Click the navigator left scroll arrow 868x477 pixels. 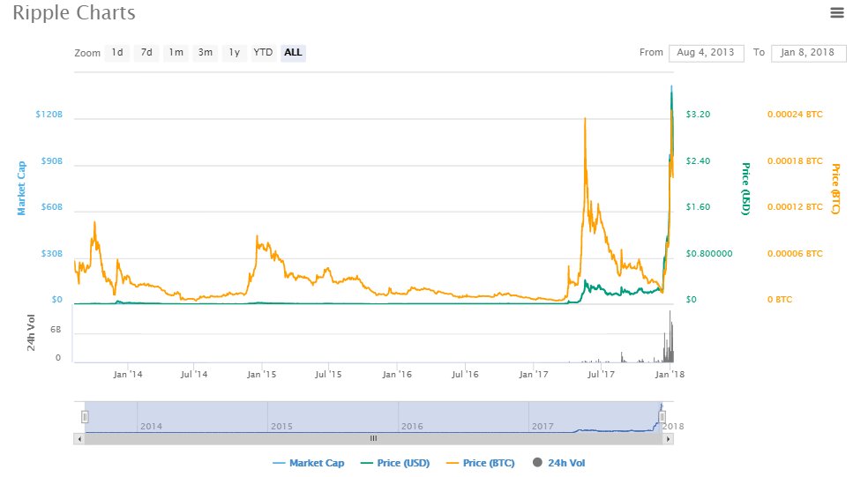point(79,439)
